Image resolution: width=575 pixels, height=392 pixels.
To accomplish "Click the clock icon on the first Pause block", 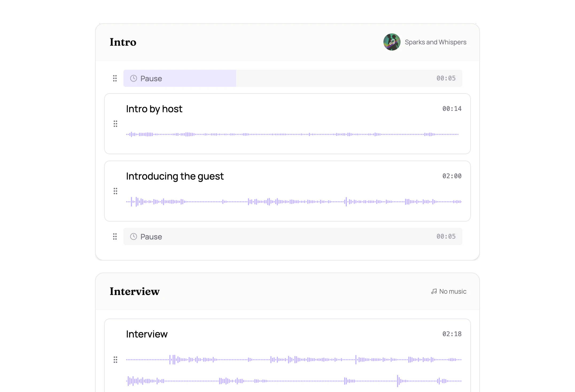I will pyautogui.click(x=134, y=78).
